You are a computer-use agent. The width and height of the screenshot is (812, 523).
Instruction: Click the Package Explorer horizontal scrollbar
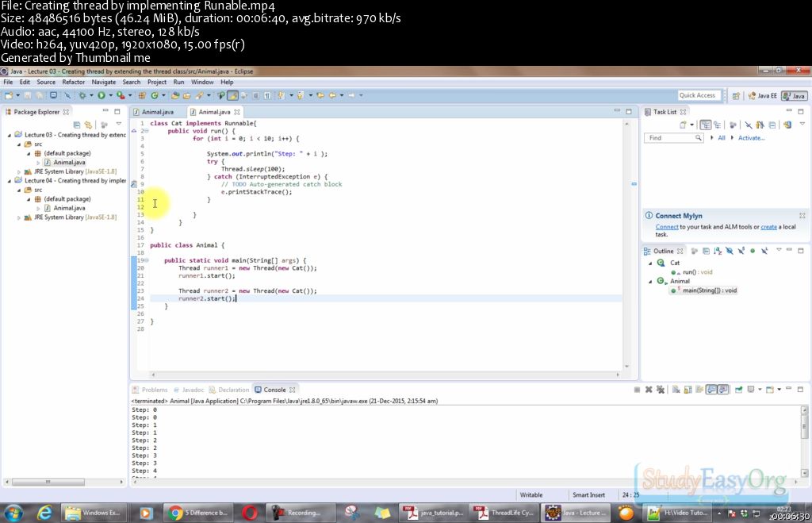[x=64, y=482]
